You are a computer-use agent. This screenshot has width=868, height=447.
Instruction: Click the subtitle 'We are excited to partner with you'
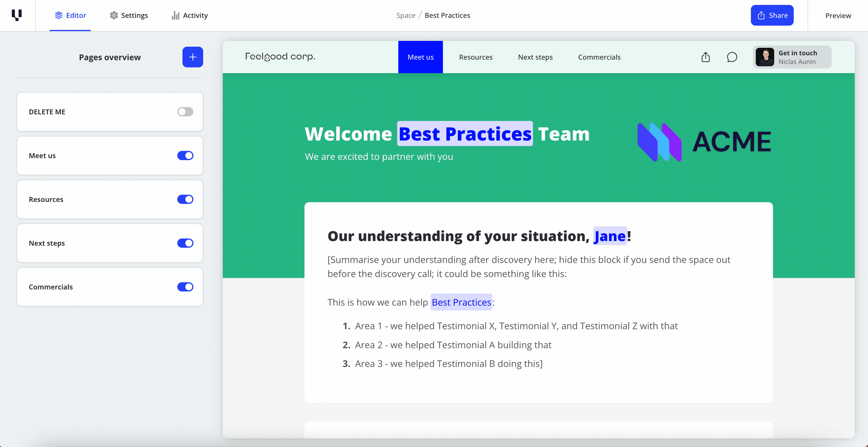tap(379, 157)
